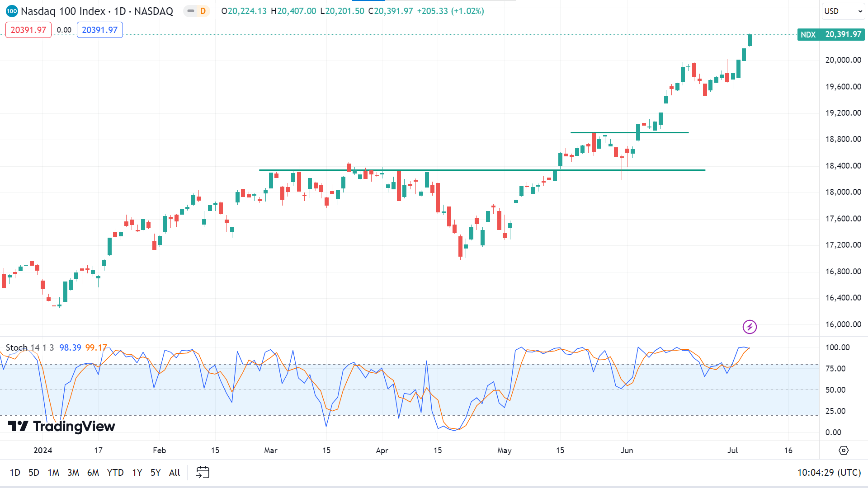The width and height of the screenshot is (868, 488).
Task: Click the 0.00 spread value
Action: 64,30
